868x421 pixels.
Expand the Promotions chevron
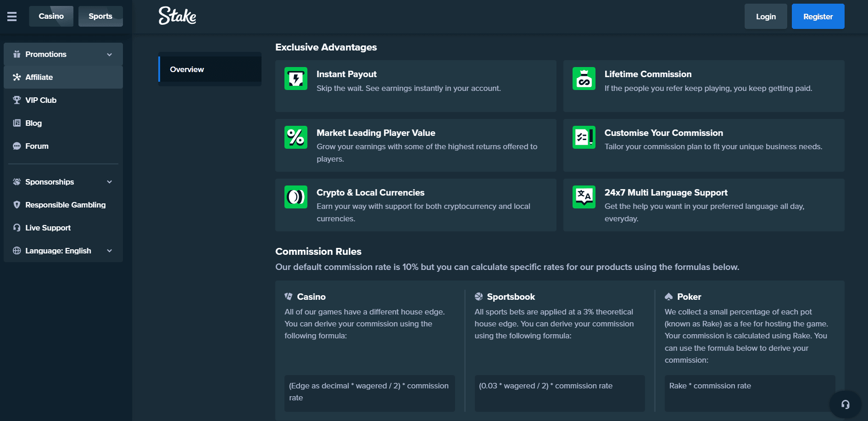click(x=110, y=55)
